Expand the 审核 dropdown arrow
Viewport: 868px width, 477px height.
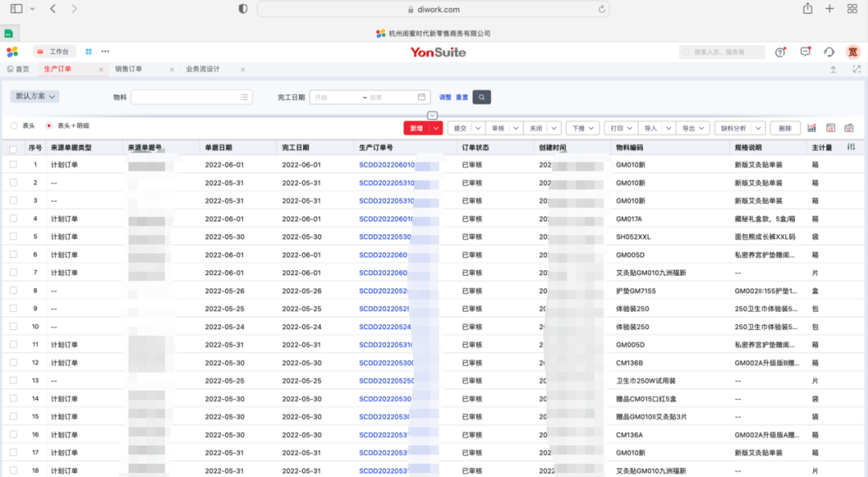pos(516,128)
